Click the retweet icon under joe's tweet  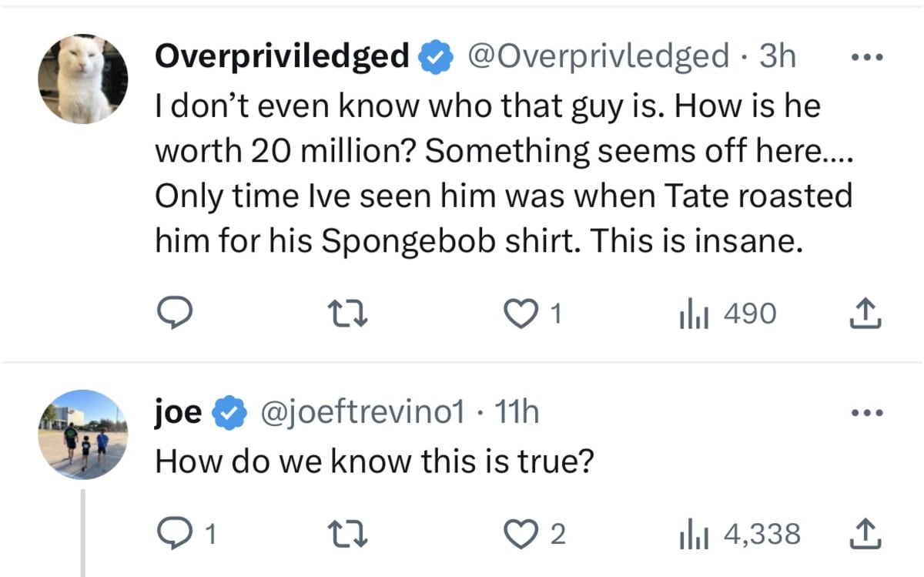coord(348,532)
